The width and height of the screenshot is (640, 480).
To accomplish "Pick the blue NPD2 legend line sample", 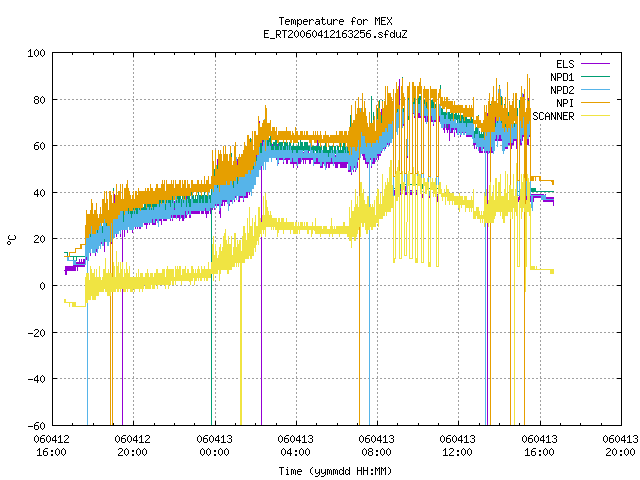I will coord(595,89).
